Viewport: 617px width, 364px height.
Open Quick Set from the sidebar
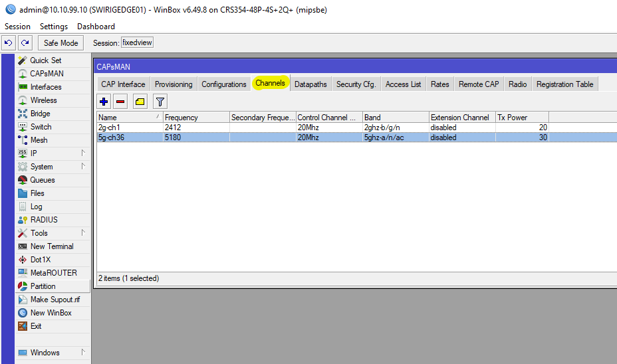click(x=45, y=60)
